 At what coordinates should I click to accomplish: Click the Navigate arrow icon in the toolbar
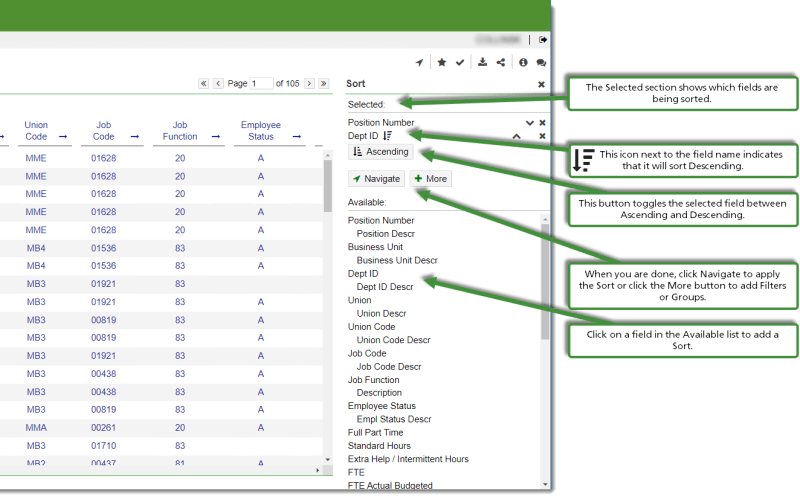click(419, 62)
